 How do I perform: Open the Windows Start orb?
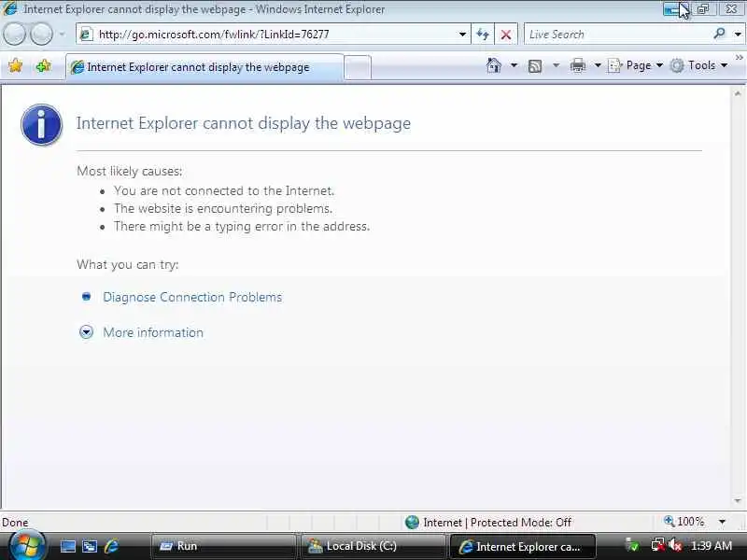[x=27, y=546]
